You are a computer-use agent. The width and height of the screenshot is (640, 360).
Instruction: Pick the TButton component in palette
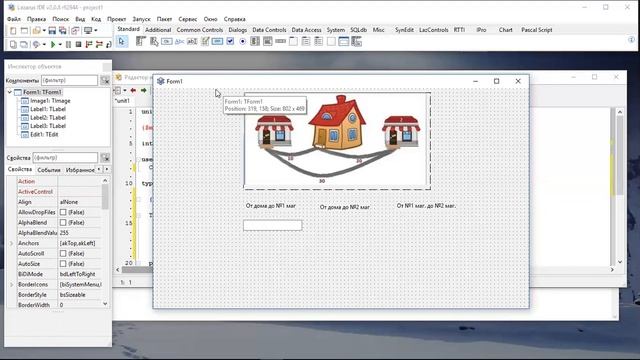pyautogui.click(x=167, y=41)
